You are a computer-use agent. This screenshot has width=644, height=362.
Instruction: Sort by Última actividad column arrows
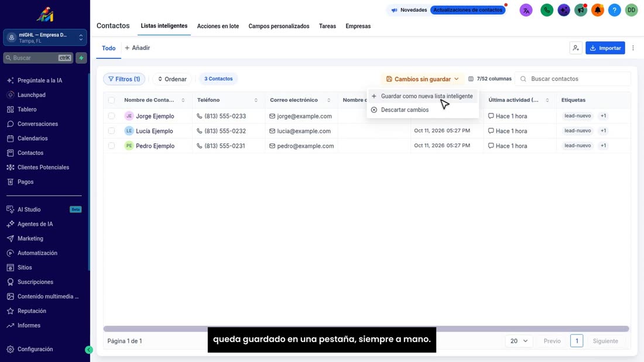pos(547,100)
